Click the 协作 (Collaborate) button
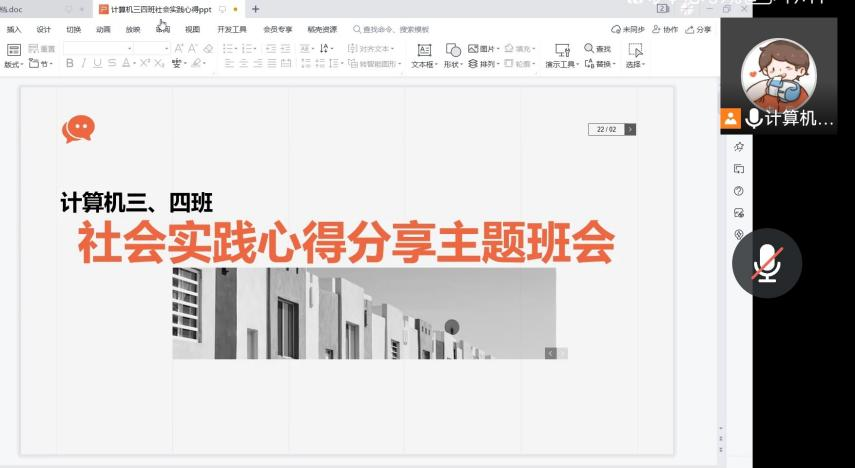This screenshot has width=855, height=468. click(664, 29)
